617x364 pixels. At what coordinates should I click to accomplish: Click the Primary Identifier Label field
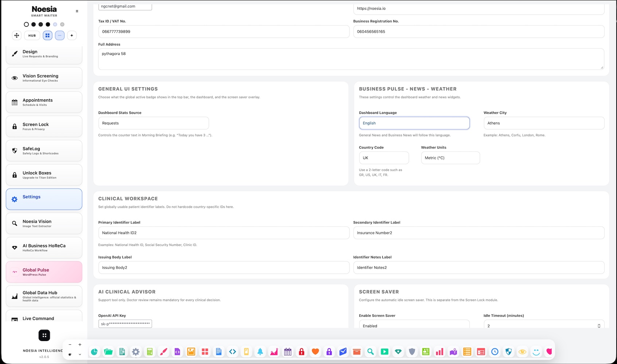224,233
